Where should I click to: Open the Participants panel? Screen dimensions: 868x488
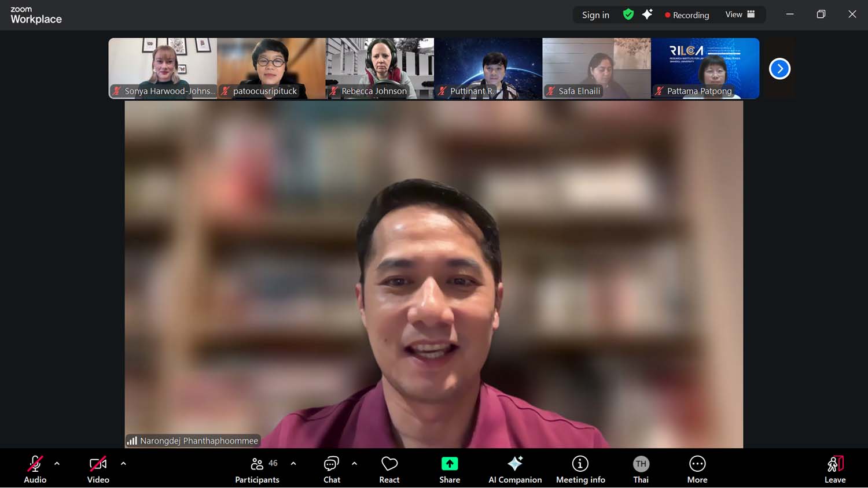[257, 469]
